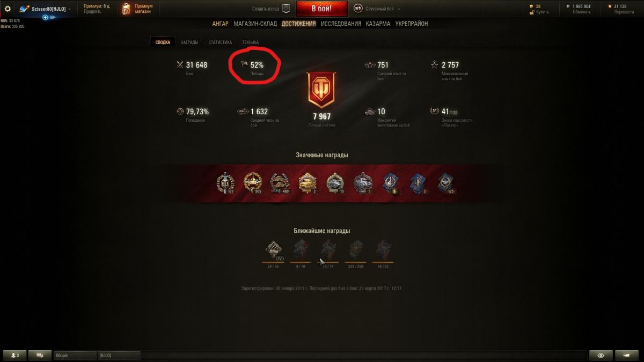Start battle with the В бой! button
This screenshot has width=644, height=362.
coord(321,9)
